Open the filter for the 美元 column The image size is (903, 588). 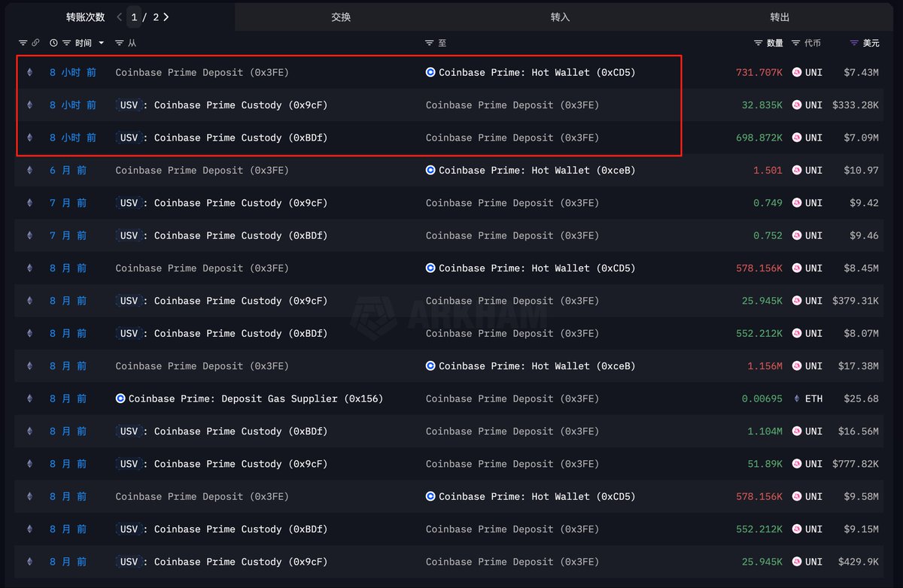(854, 43)
